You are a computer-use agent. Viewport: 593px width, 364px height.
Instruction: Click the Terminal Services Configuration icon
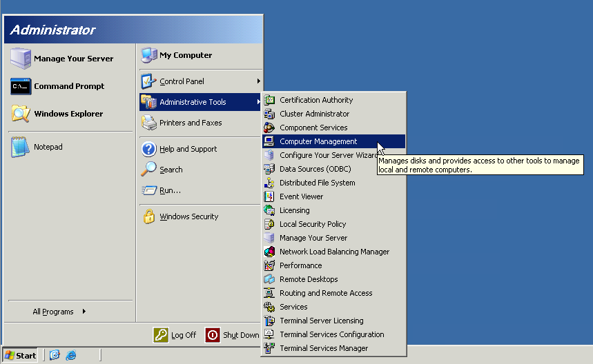point(269,334)
